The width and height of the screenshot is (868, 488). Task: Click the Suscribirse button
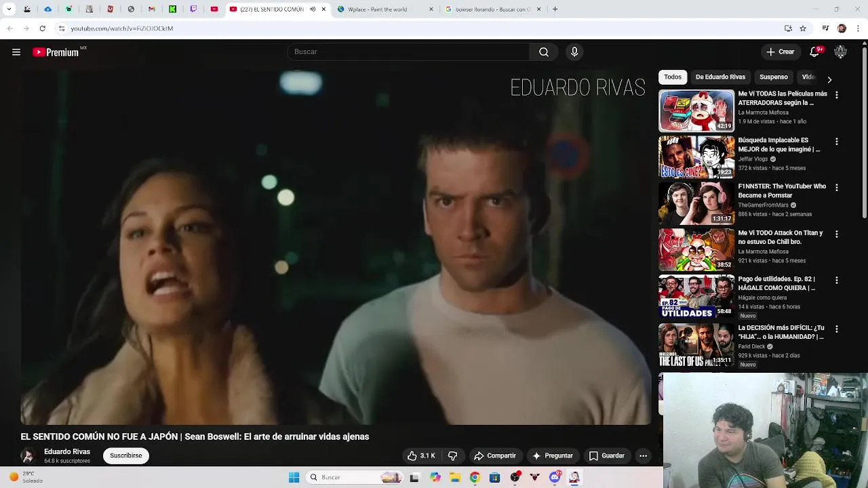point(126,456)
